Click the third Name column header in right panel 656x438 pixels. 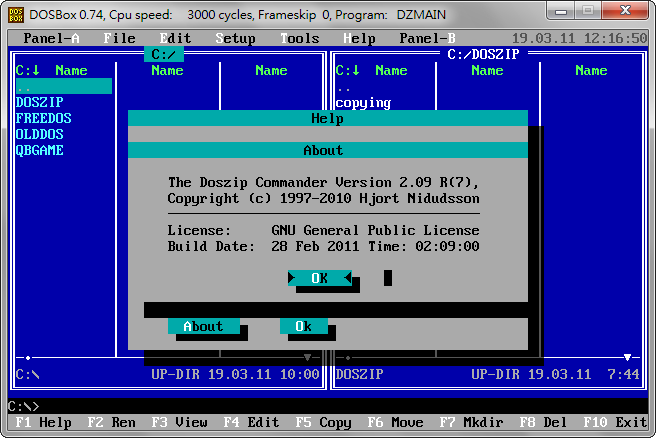tap(591, 70)
